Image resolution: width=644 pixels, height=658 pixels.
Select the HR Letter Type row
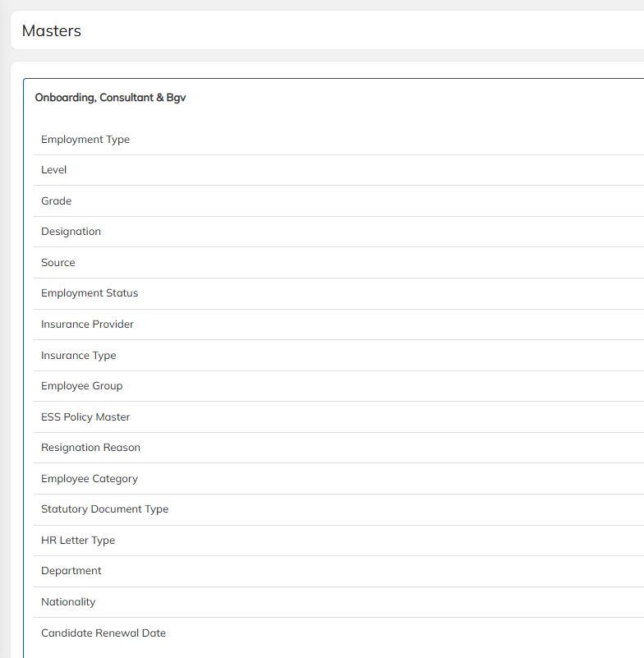click(x=78, y=541)
